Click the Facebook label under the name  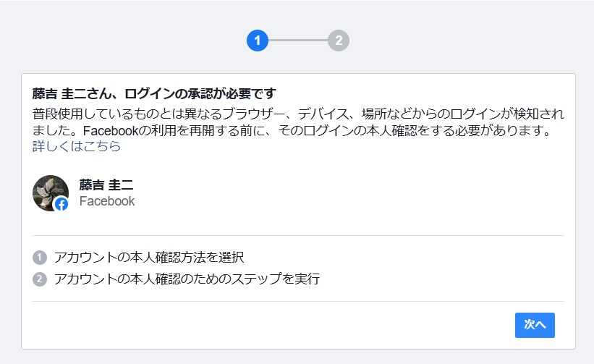coord(107,201)
